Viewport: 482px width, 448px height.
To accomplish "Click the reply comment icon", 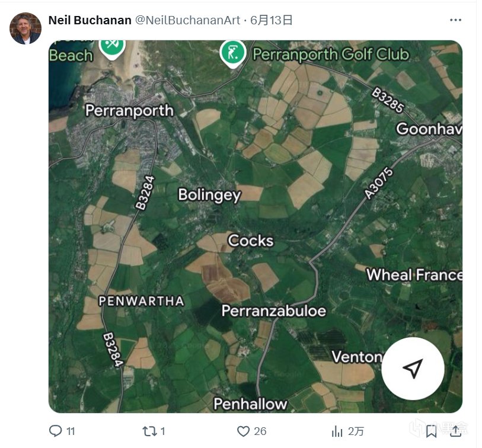I will [x=56, y=431].
